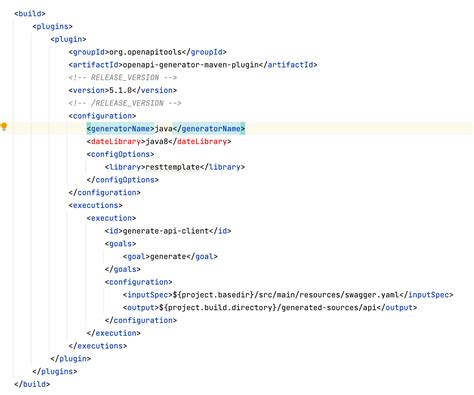474x395 pixels.
Task: Click the yellow lightbulb intention icon
Action: point(4,127)
